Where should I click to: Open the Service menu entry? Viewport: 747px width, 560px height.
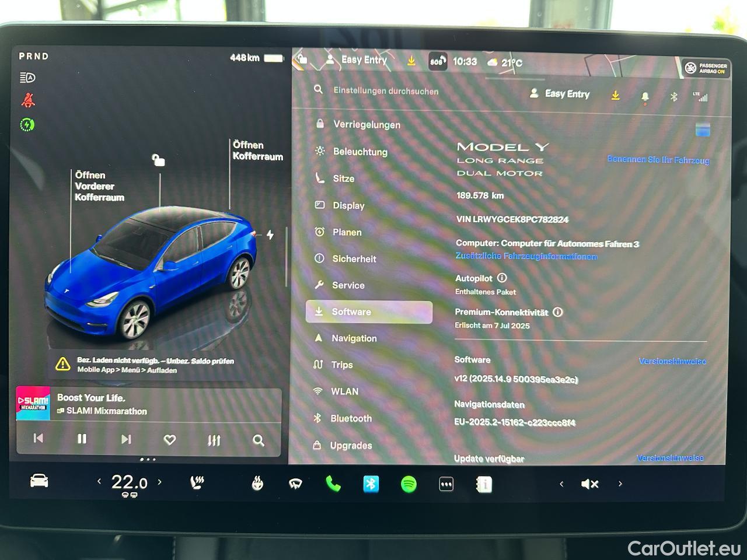pyautogui.click(x=340, y=285)
